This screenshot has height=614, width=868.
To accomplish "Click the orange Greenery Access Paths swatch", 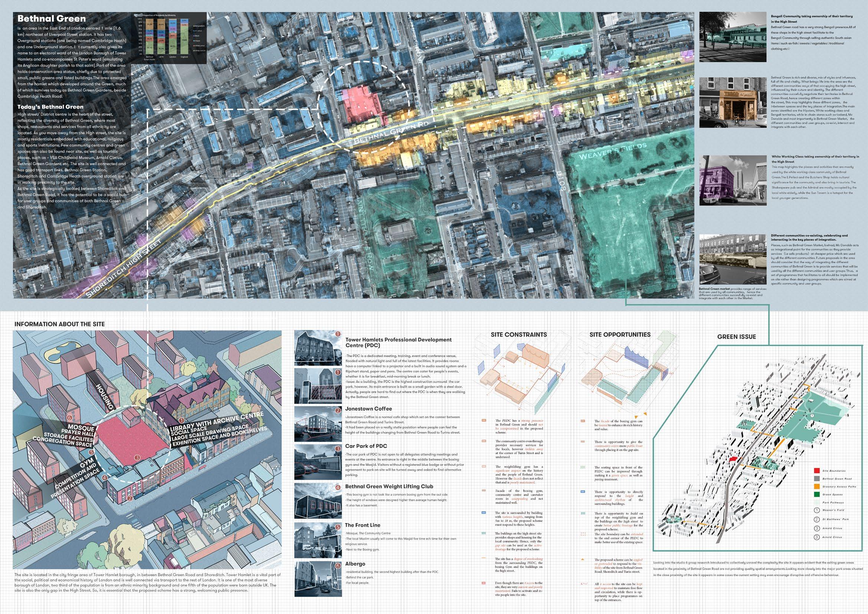I will pyautogui.click(x=816, y=487).
